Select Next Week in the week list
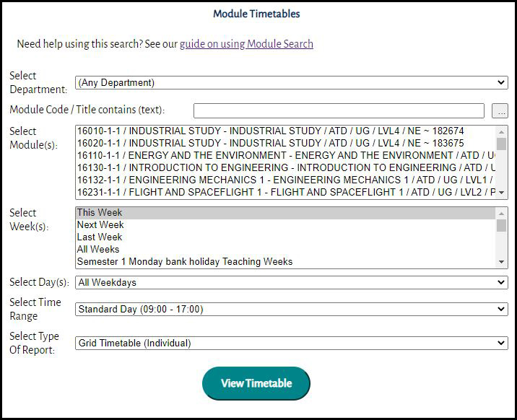 click(x=100, y=225)
